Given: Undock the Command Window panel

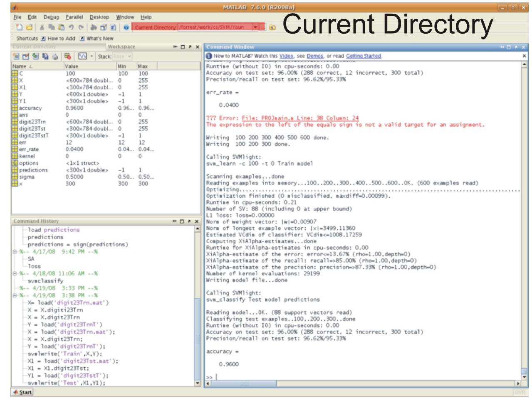Looking at the screenshot, I should coord(517,47).
